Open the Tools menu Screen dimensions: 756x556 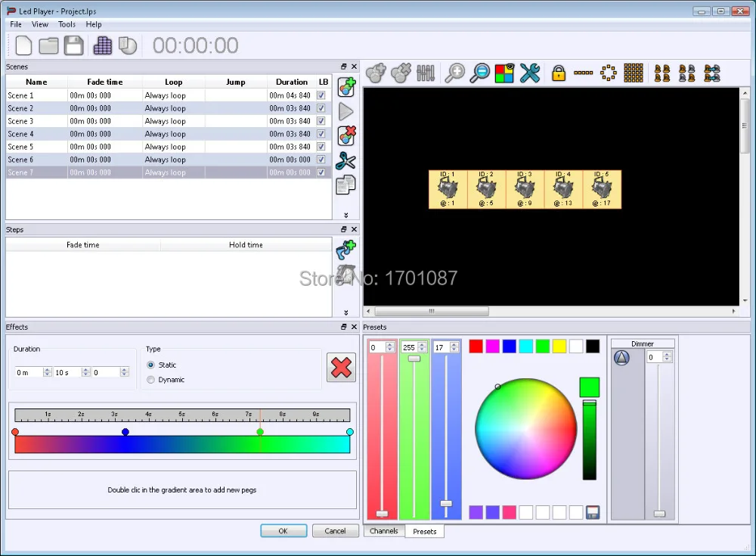(67, 24)
